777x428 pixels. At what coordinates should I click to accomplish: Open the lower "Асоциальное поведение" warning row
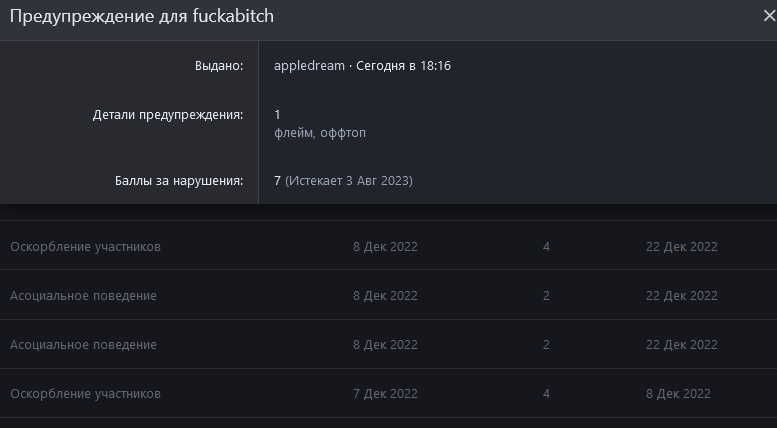(83, 345)
